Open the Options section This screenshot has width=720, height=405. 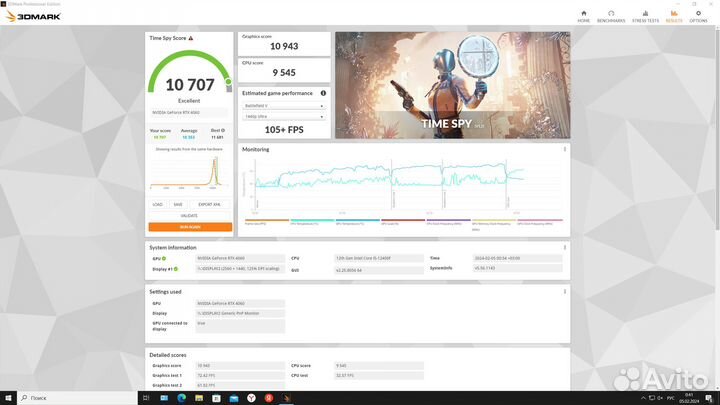698,17
